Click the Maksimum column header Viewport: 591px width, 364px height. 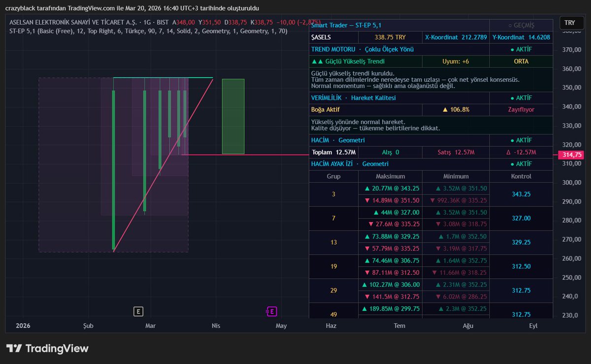[390, 176]
